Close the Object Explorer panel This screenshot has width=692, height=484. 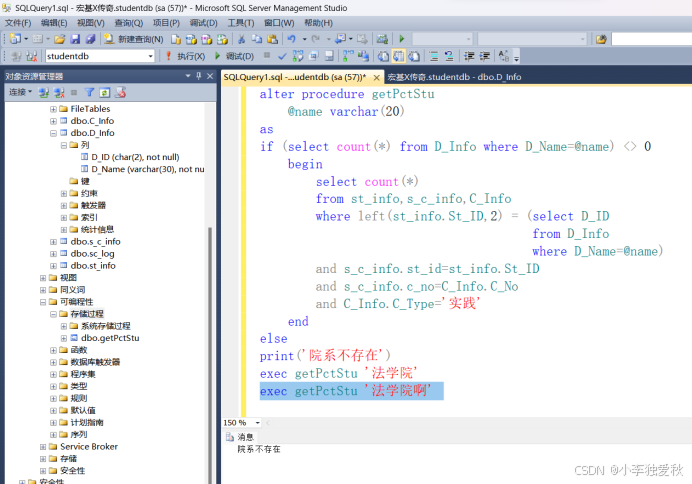click(x=210, y=76)
